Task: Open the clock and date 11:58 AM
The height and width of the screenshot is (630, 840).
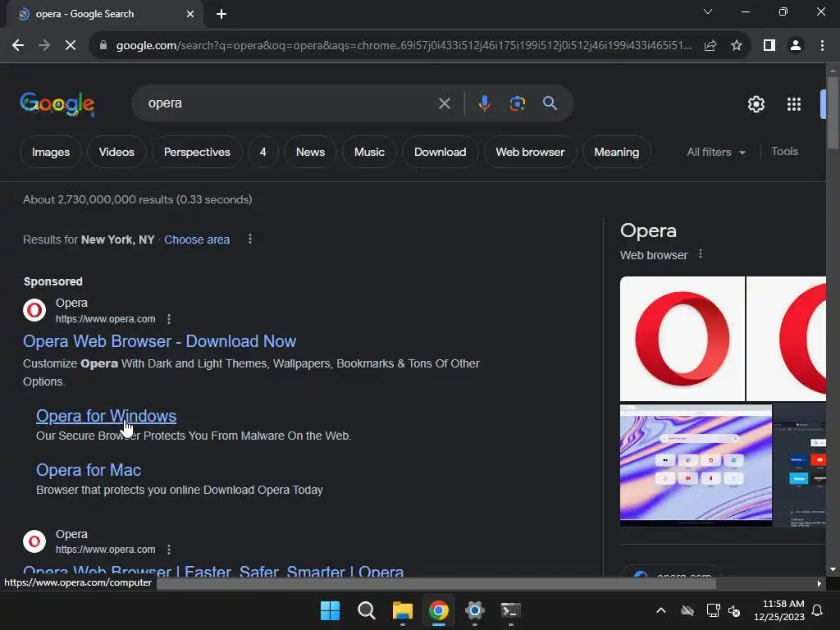Action: [779, 610]
